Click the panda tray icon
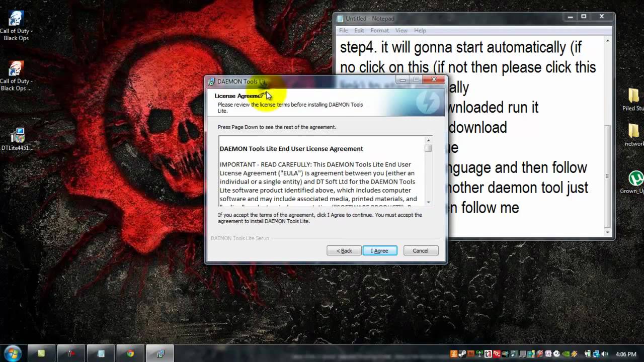This screenshot has height=362, width=644. [556, 354]
